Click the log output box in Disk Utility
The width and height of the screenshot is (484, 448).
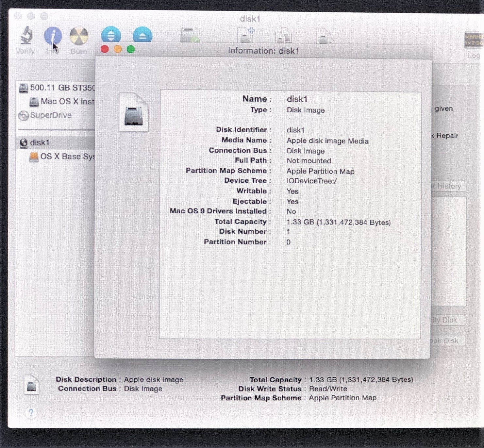click(448, 251)
